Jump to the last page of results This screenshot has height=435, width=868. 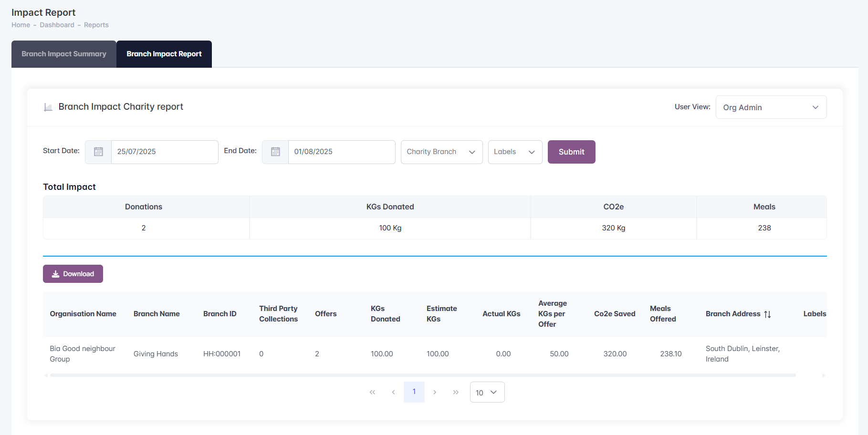click(x=456, y=392)
